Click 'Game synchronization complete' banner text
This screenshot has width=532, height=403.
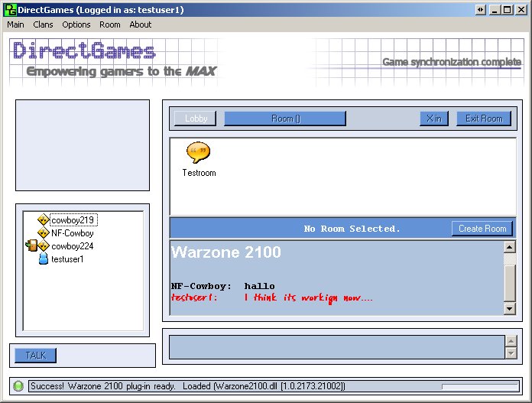pyautogui.click(x=452, y=62)
